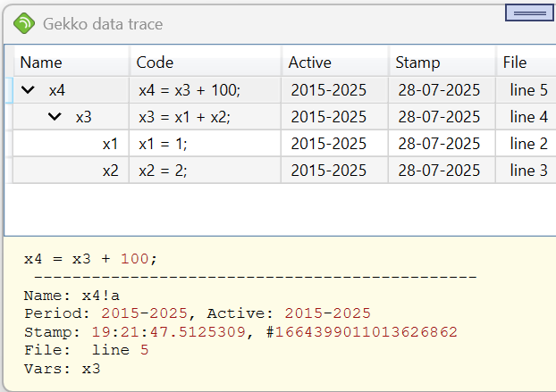Screen dimensions: 556x392
Task: Select the x3 row name
Action: click(84, 117)
